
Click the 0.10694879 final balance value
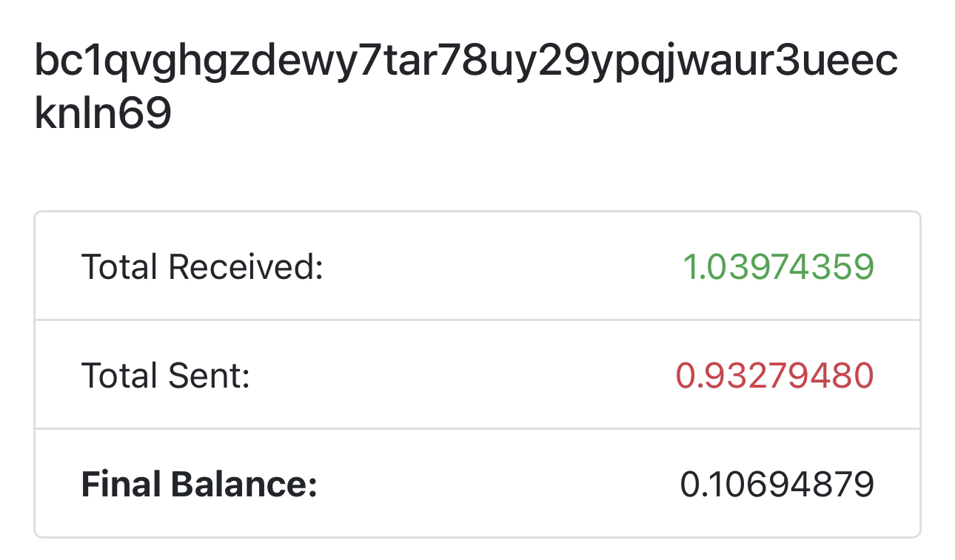(x=777, y=484)
